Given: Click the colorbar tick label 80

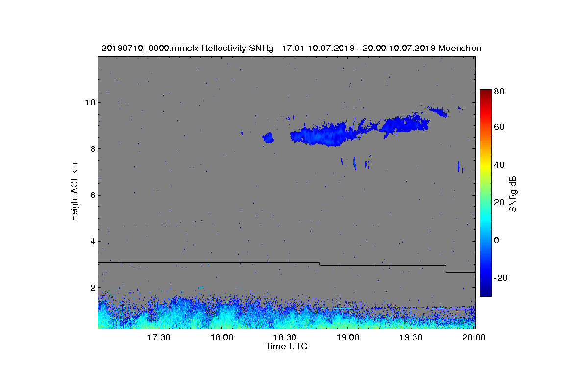Looking at the screenshot, I should tap(500, 91).
